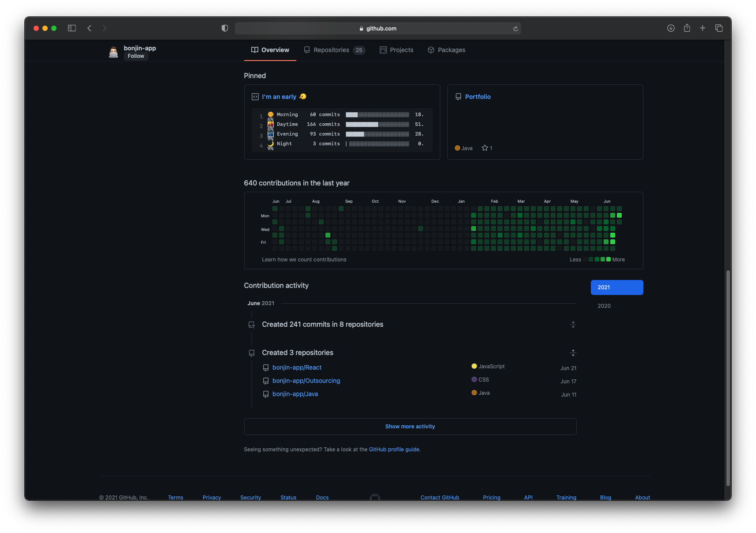This screenshot has height=533, width=756.
Task: Open the privacy shield icon
Action: point(225,28)
